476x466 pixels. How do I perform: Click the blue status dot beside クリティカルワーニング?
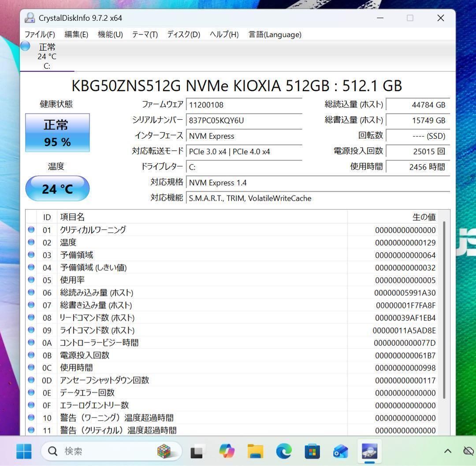[31, 229]
